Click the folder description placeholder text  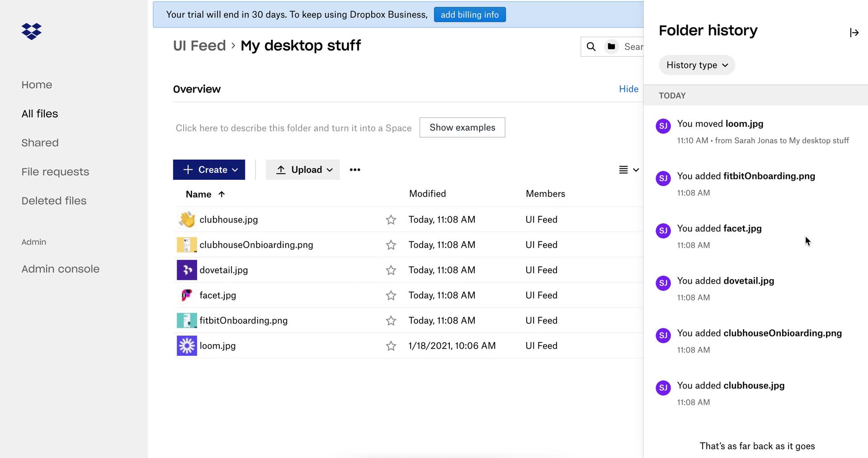pyautogui.click(x=293, y=128)
